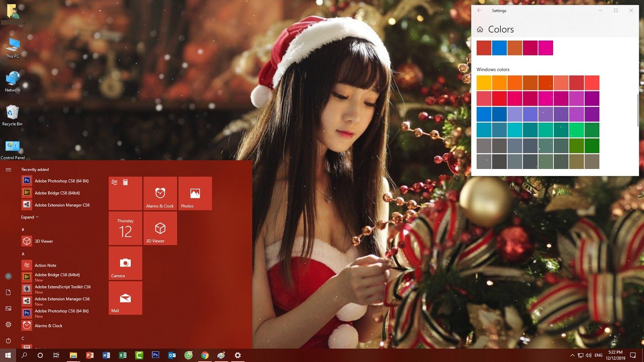
Task: Go back in Settings with the arrow
Action: click(x=479, y=10)
